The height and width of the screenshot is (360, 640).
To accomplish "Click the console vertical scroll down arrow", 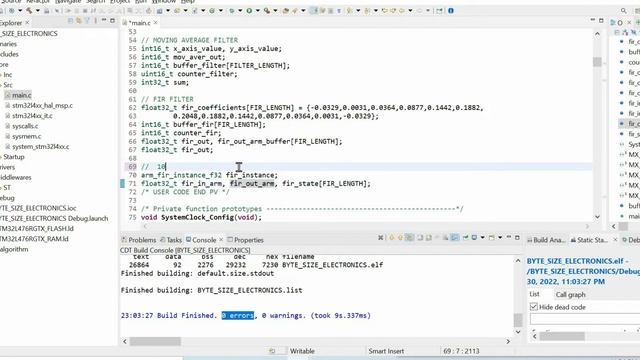I will click(518, 332).
